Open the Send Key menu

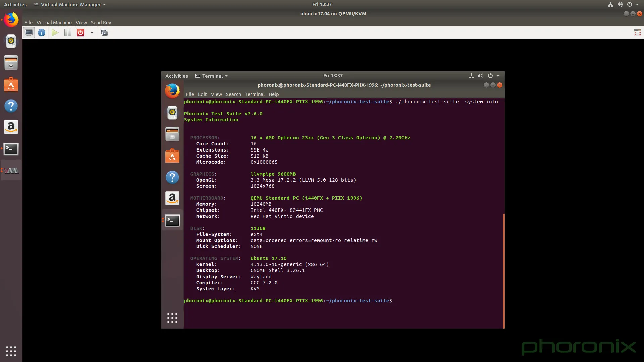point(101,22)
